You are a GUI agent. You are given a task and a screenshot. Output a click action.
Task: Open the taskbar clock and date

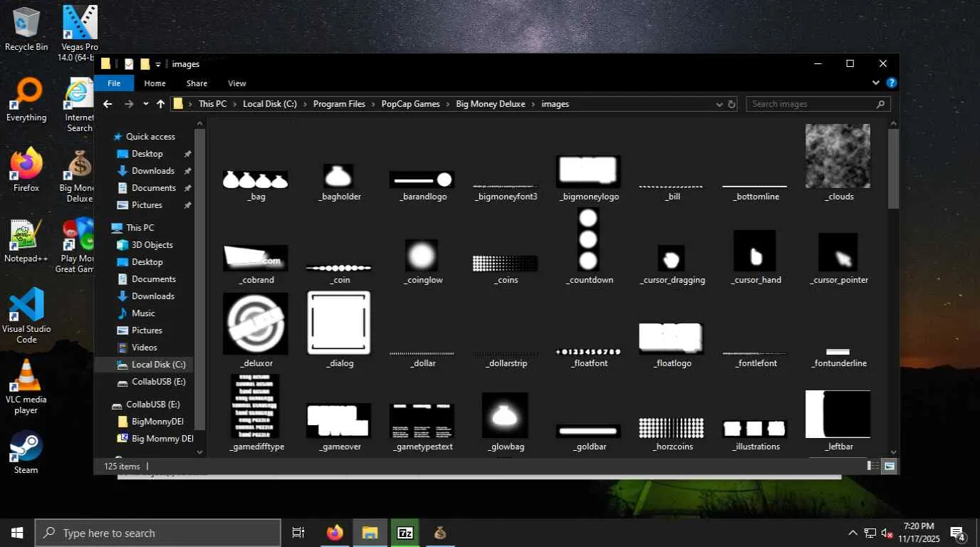coord(919,533)
